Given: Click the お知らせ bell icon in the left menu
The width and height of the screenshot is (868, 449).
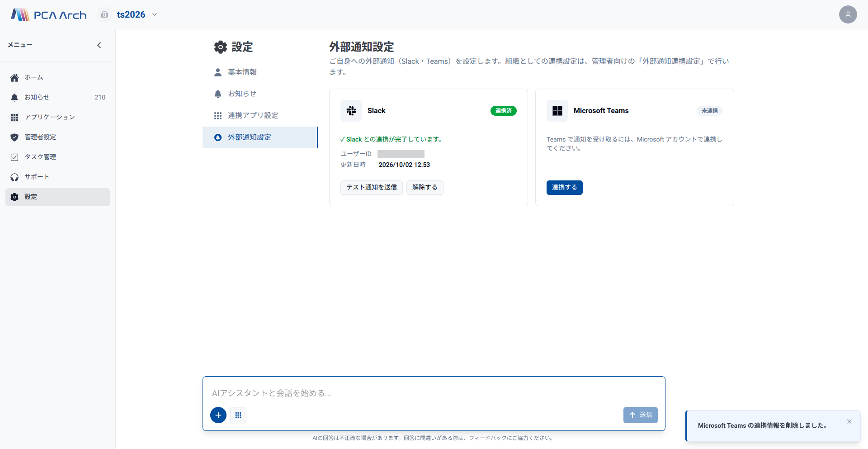Looking at the screenshot, I should coord(14,98).
